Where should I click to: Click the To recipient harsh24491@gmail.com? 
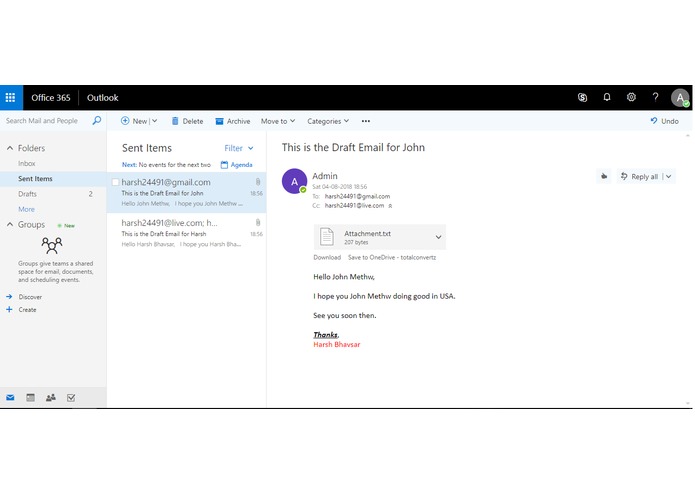pyautogui.click(x=357, y=196)
